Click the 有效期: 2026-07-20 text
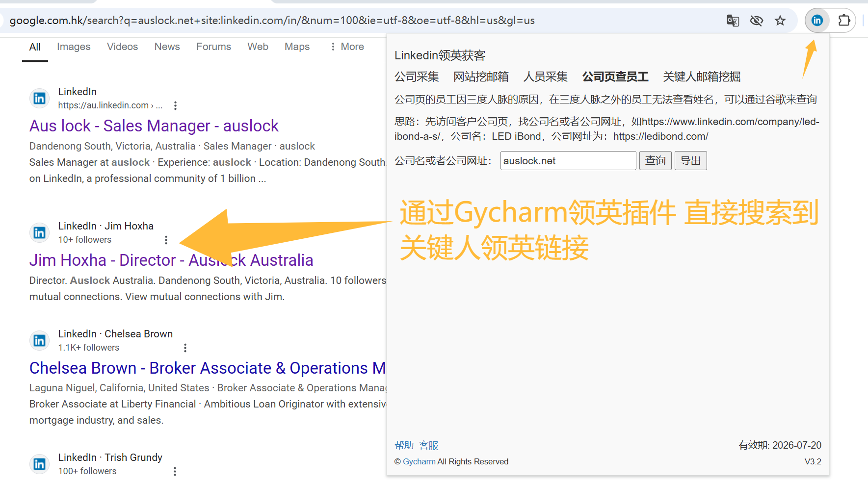The height and width of the screenshot is (483, 868). (780, 445)
